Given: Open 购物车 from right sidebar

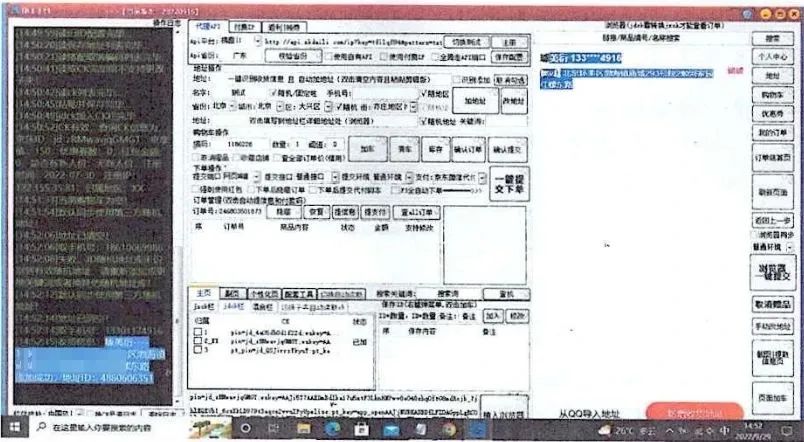Looking at the screenshot, I should 772,94.
